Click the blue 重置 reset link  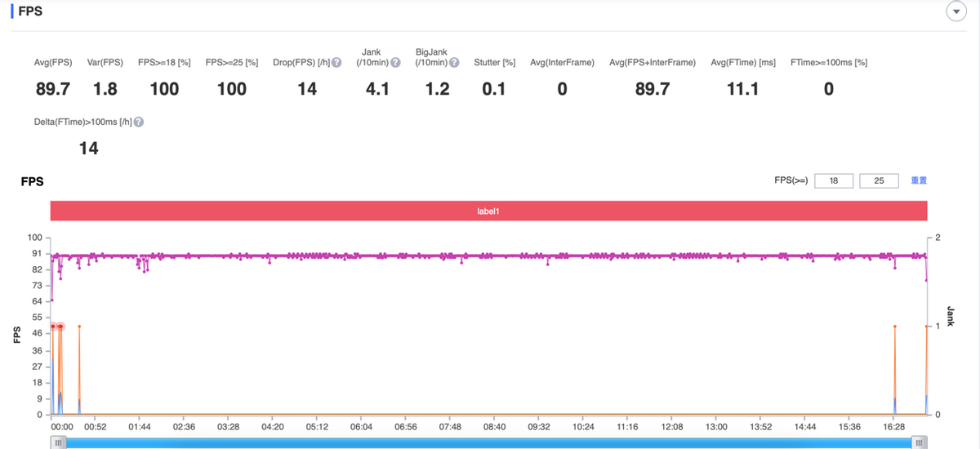[919, 180]
